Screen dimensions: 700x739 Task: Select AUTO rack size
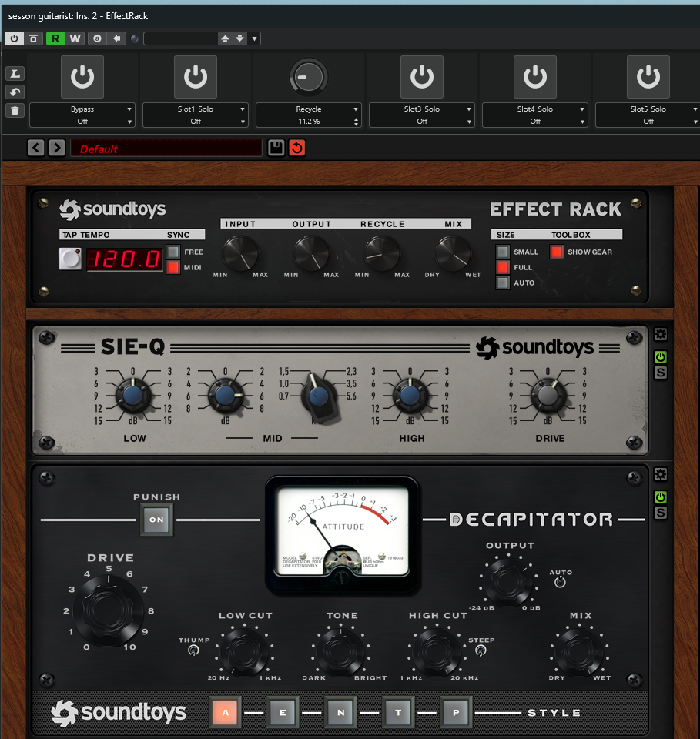pos(503,283)
